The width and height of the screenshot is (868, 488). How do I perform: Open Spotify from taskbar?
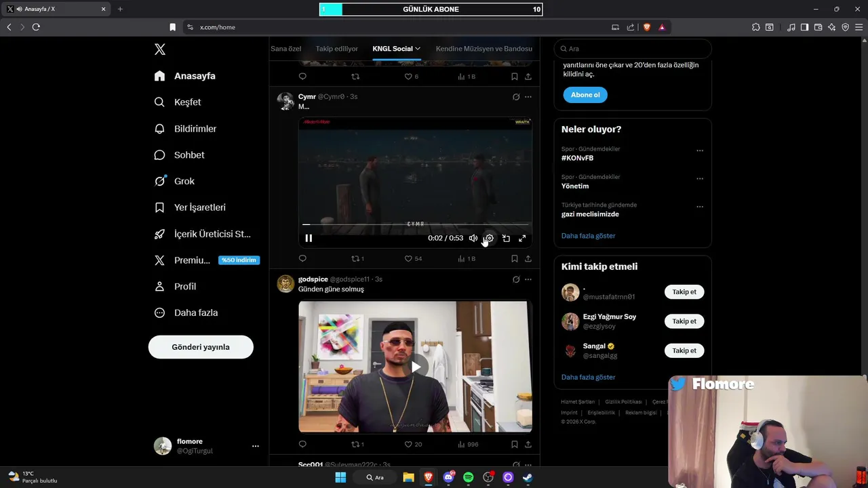coord(468,477)
